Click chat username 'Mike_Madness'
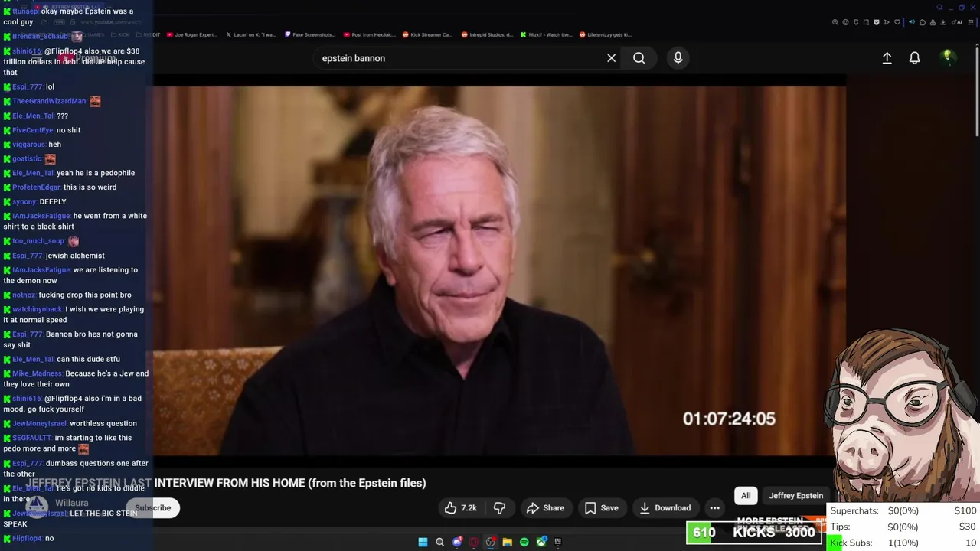 [37, 373]
